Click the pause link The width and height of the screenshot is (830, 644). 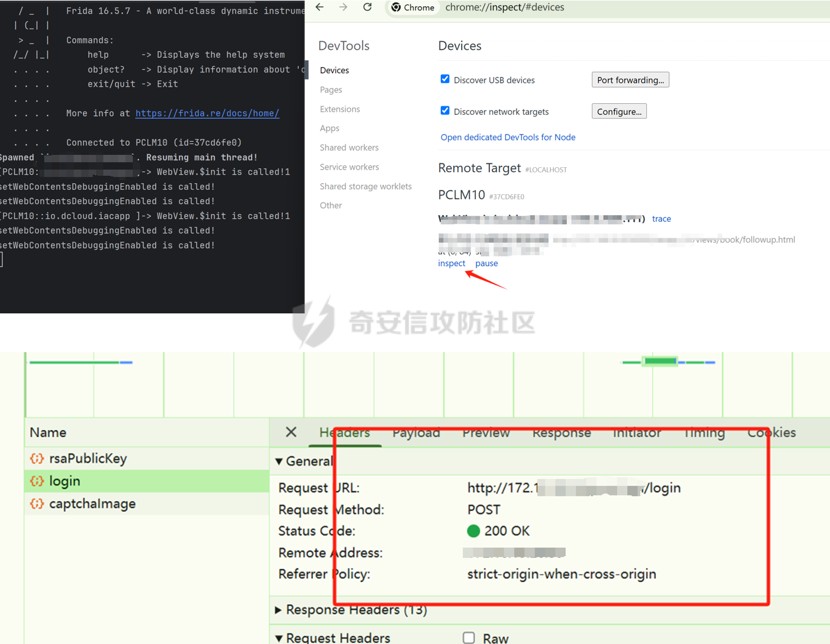tap(486, 263)
